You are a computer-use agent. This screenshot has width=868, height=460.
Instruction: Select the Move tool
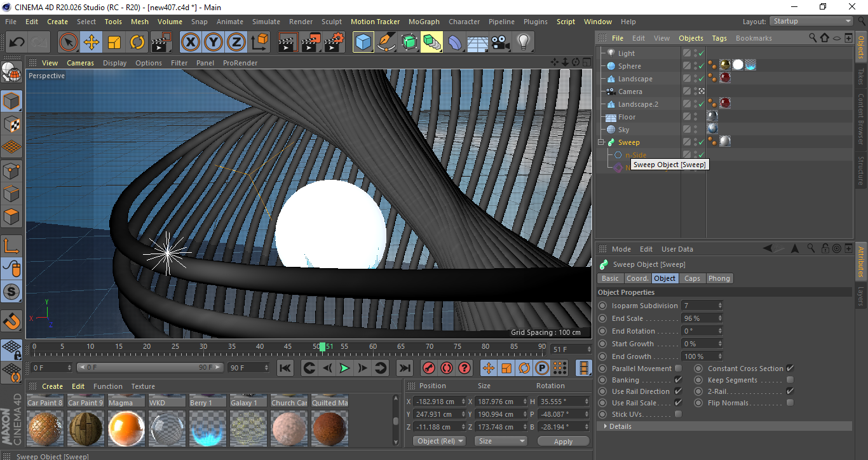click(92, 43)
